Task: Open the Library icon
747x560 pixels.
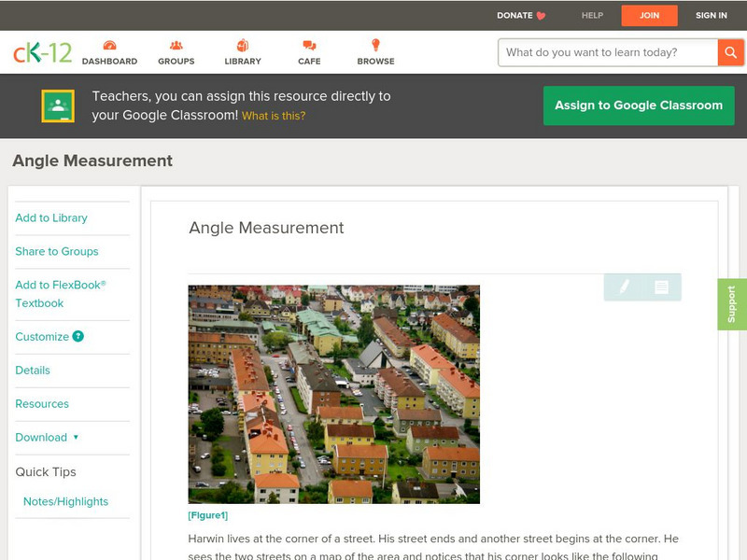Action: click(x=243, y=46)
